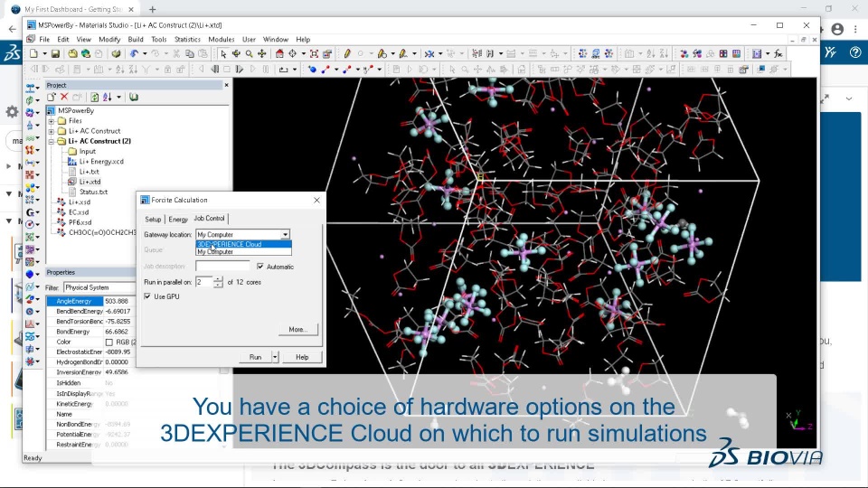Image resolution: width=868 pixels, height=488 pixels.
Task: Open the Statistics menu
Action: [x=187, y=39]
